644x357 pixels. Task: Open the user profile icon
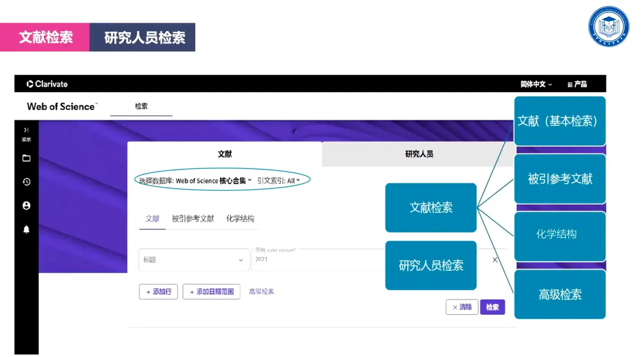click(26, 205)
